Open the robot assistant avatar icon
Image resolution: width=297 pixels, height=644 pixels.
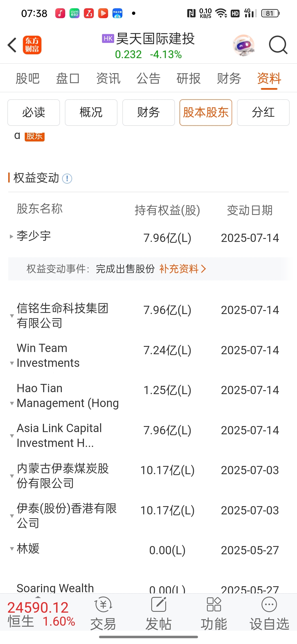pyautogui.click(x=244, y=45)
